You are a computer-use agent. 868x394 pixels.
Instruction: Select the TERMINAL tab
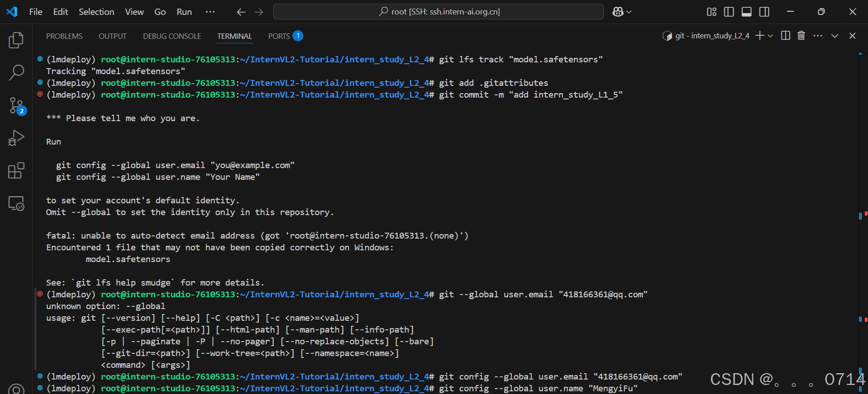(235, 36)
